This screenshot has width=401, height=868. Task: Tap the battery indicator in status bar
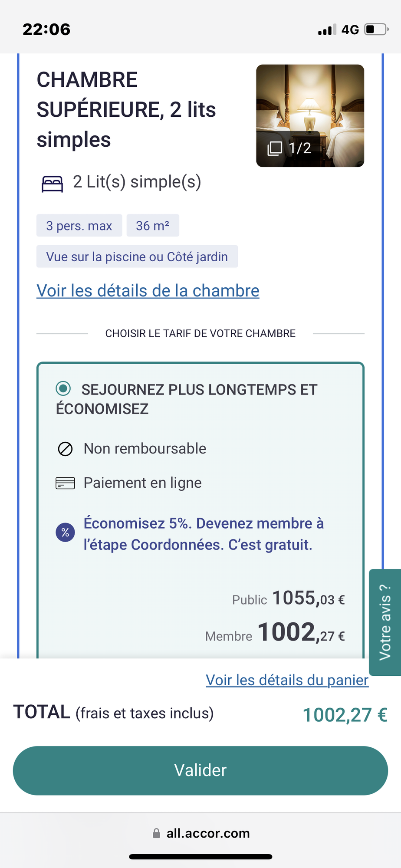[376, 30]
